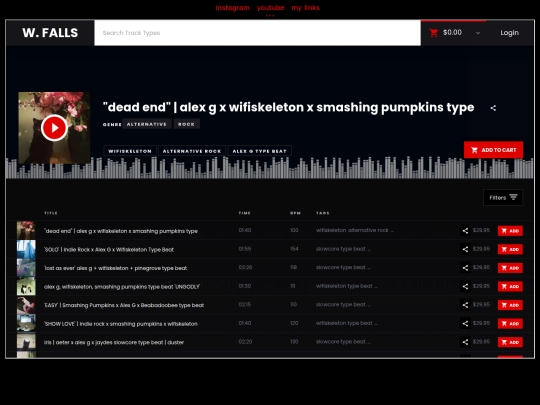Share the 'EASY' Smashing Pumpkins track
Viewport: 540px width, 405px height.
(x=465, y=305)
